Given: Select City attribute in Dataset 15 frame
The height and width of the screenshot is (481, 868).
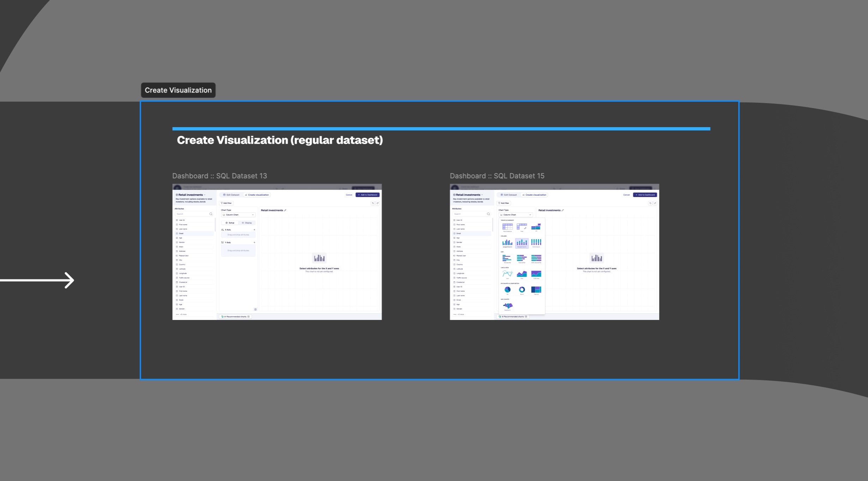Looking at the screenshot, I should click(472, 260).
